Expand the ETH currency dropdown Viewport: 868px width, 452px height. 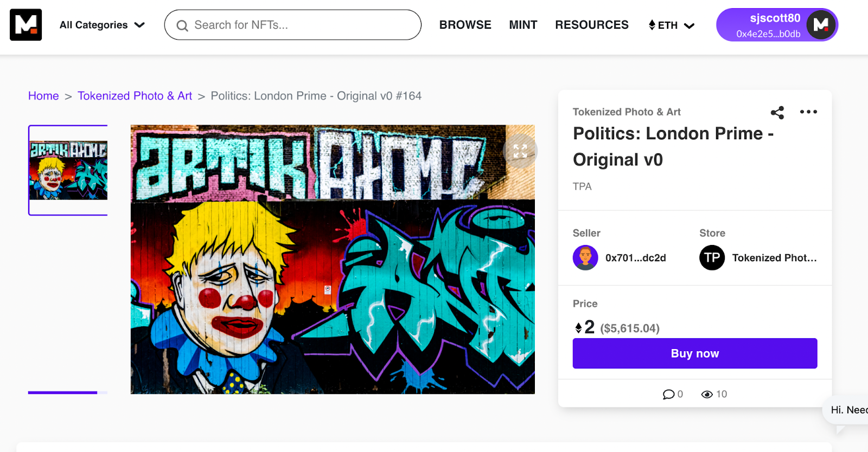coord(671,25)
